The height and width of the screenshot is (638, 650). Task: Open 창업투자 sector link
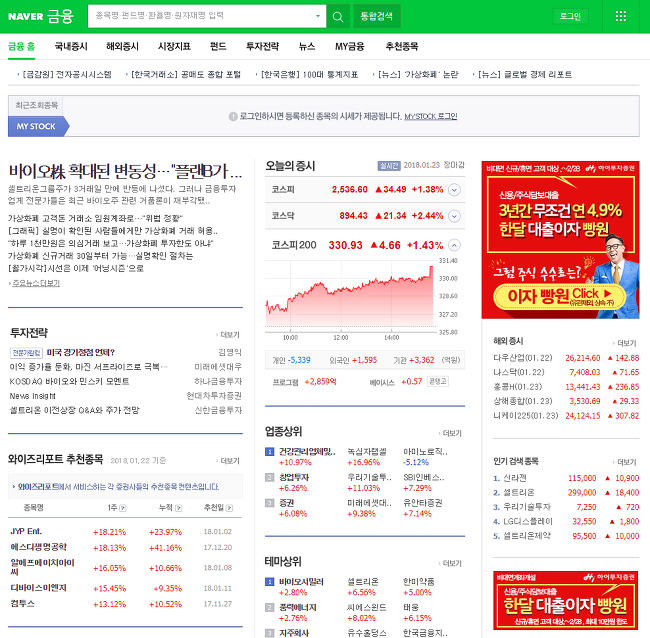(x=294, y=477)
